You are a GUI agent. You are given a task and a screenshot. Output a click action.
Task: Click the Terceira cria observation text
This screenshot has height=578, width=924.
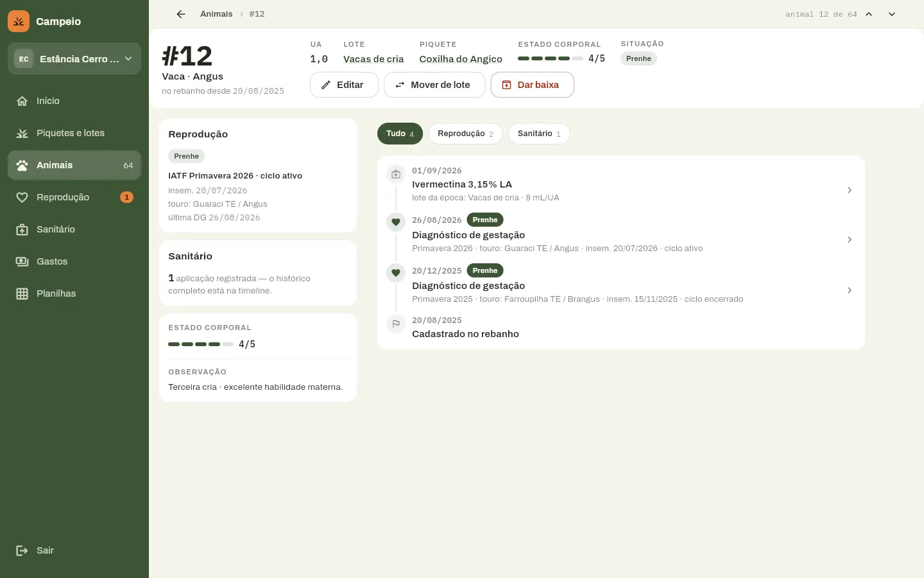point(255,387)
